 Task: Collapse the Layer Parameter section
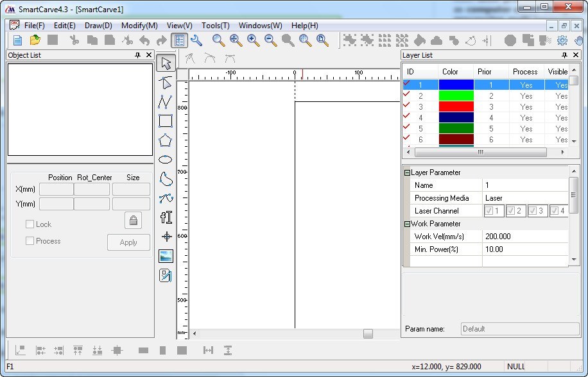(406, 172)
